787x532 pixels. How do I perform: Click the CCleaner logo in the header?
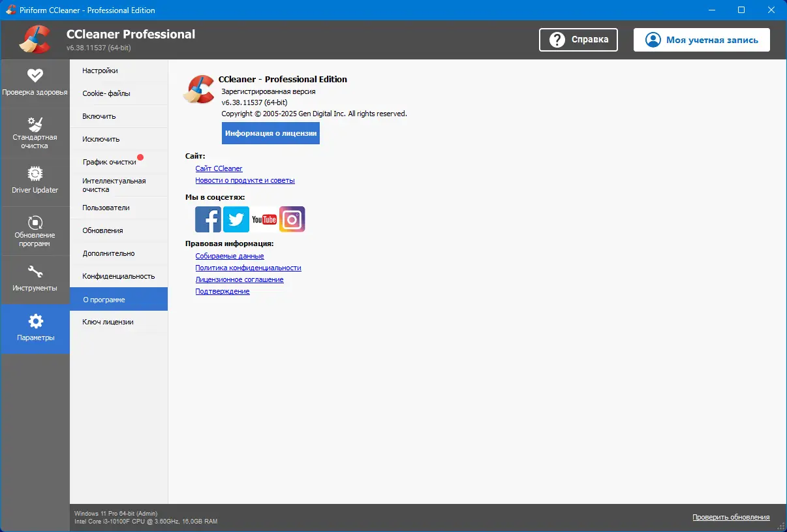click(x=35, y=40)
